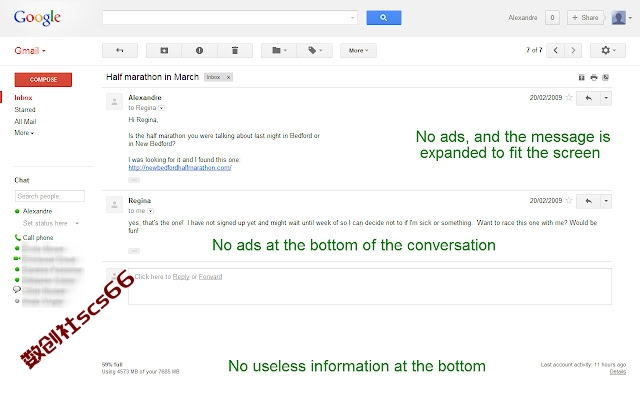Image resolution: width=640 pixels, height=400 pixels.
Task: Open the Labels tag menu
Action: click(315, 51)
